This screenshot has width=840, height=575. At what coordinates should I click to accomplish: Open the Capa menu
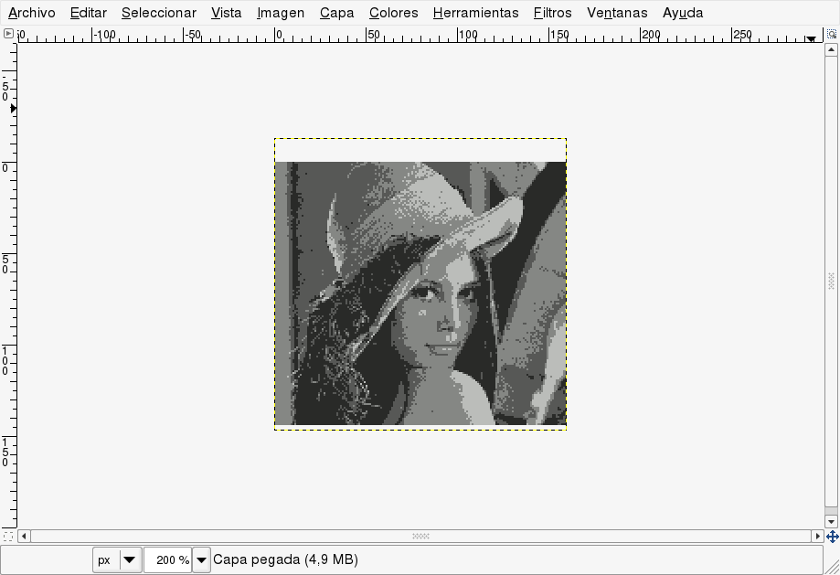point(336,13)
